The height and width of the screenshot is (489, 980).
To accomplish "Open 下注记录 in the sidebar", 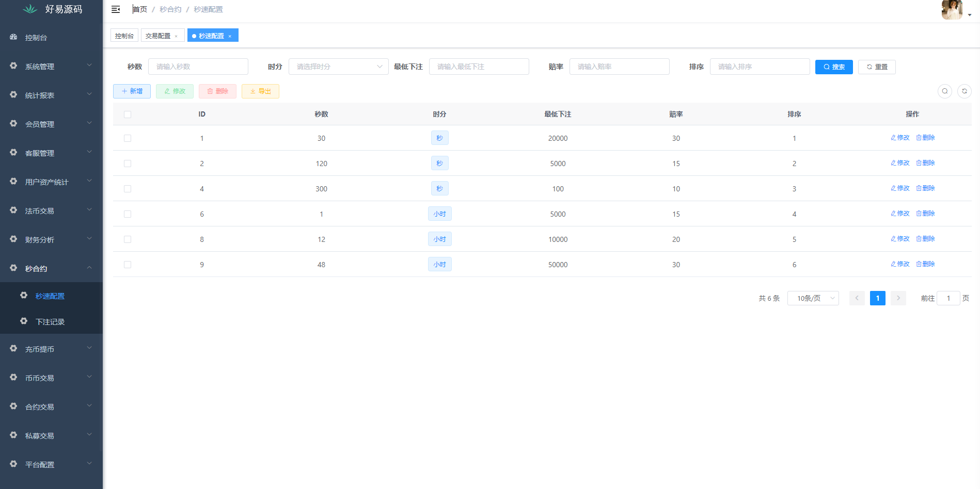I will coord(50,322).
